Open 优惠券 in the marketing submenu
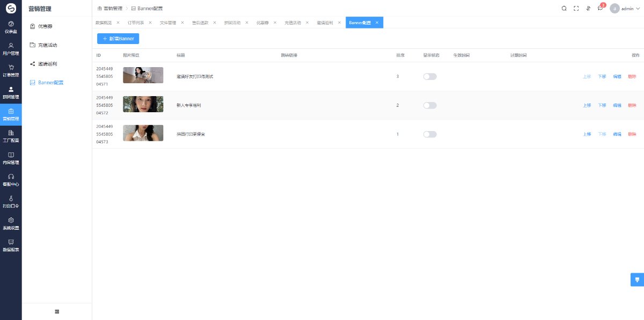 click(x=57, y=26)
